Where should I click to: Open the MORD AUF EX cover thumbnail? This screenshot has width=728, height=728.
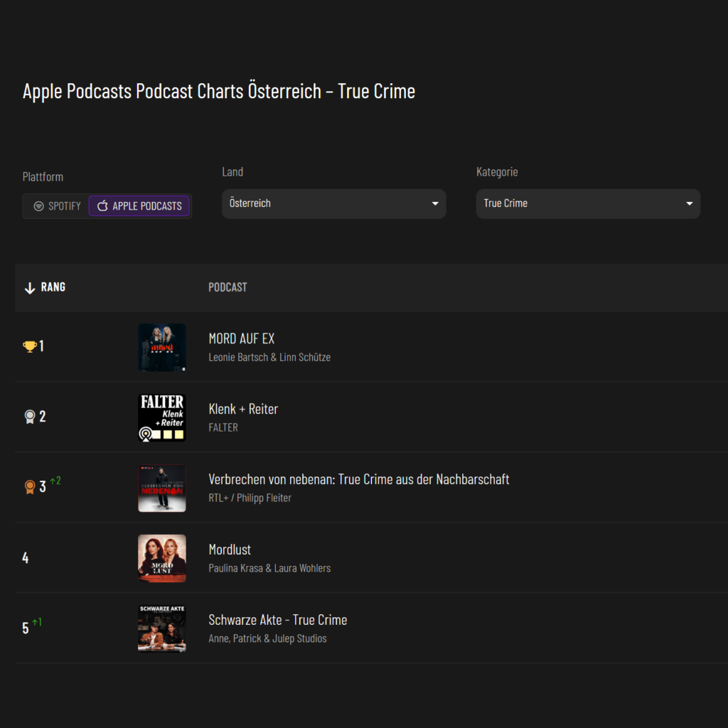point(162,347)
